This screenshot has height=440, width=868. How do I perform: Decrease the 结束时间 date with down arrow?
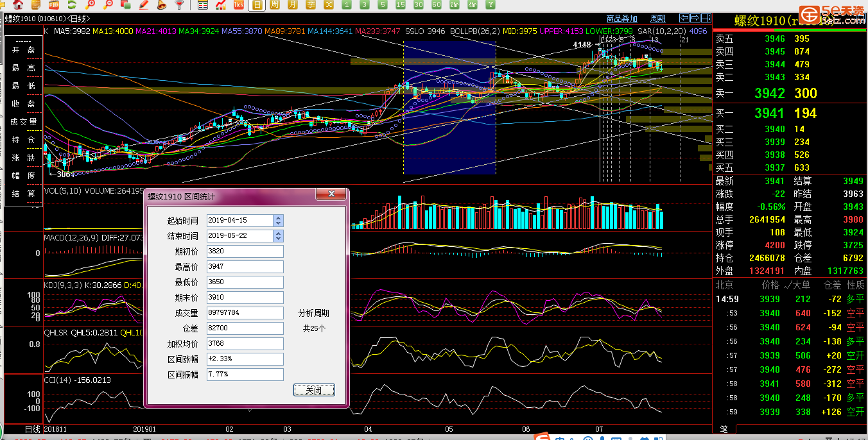pyautogui.click(x=278, y=239)
